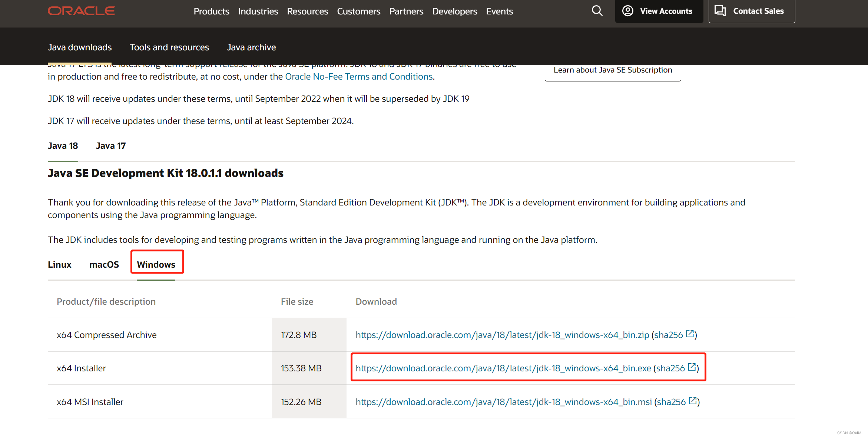Switch to the Java 17 tab

click(x=111, y=146)
